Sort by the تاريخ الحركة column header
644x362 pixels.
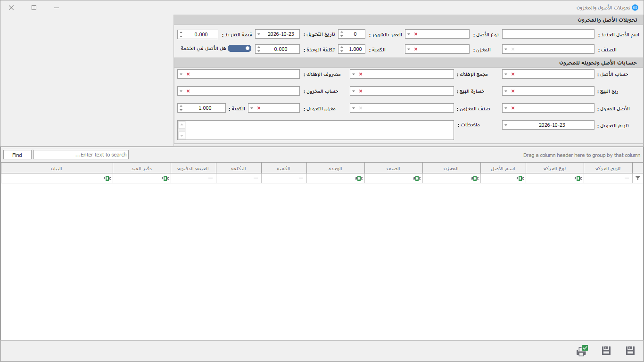[x=608, y=168]
